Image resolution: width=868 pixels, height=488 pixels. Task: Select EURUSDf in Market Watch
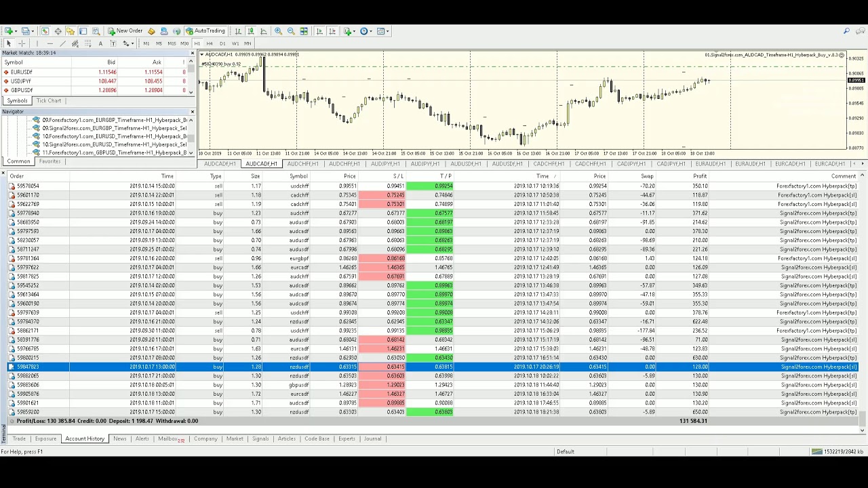point(94,72)
